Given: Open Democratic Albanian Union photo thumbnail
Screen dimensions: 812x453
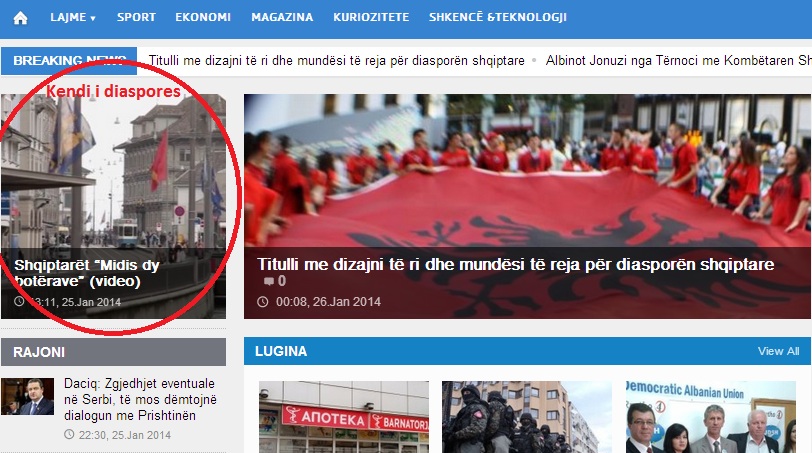Looking at the screenshot, I should coord(710,417).
